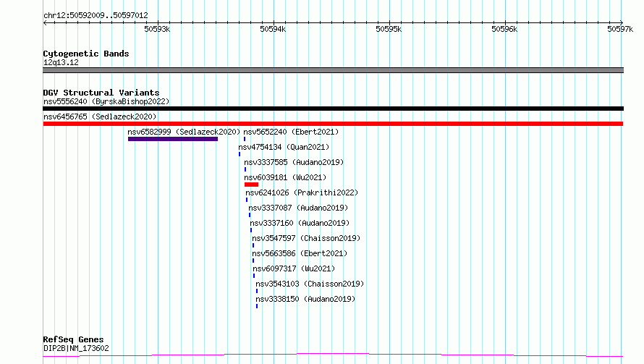Open nsv3337585 (Audano2019) variant label
Image resolution: width=644 pixels, height=364 pixels.
294,162
